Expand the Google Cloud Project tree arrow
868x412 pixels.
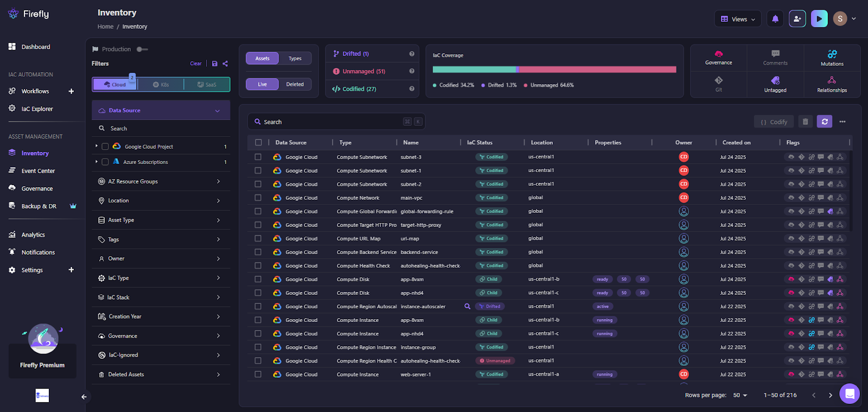point(97,146)
